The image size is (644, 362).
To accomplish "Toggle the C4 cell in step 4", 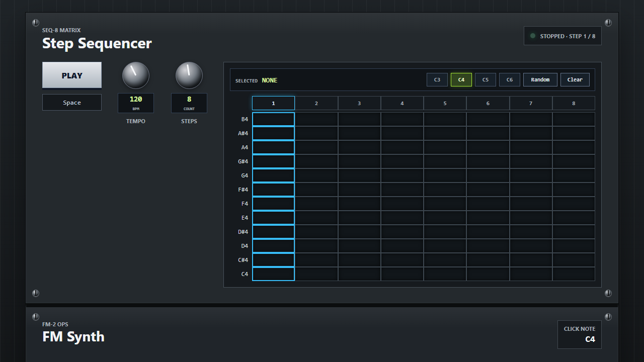I will point(402,274).
